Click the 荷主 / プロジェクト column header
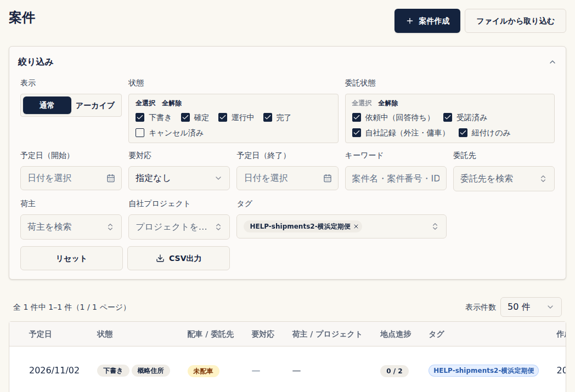Viewport: 575px width, 392px height. [327, 334]
